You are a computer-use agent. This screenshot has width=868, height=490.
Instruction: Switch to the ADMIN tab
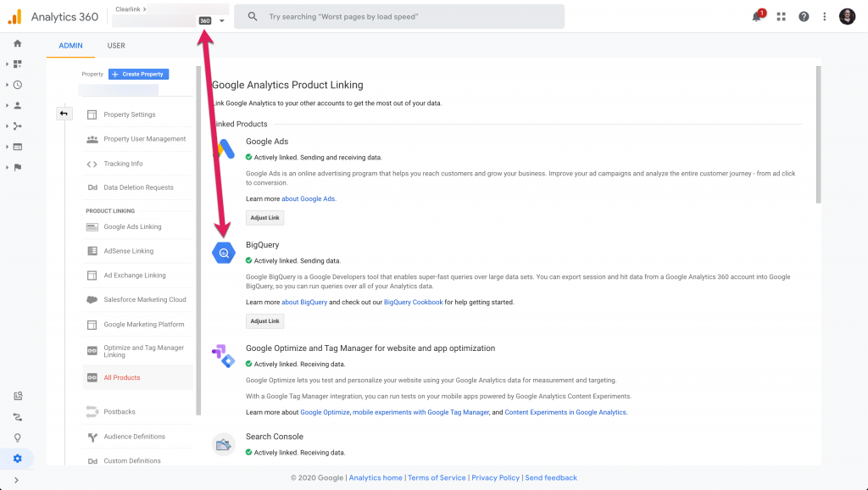click(71, 46)
